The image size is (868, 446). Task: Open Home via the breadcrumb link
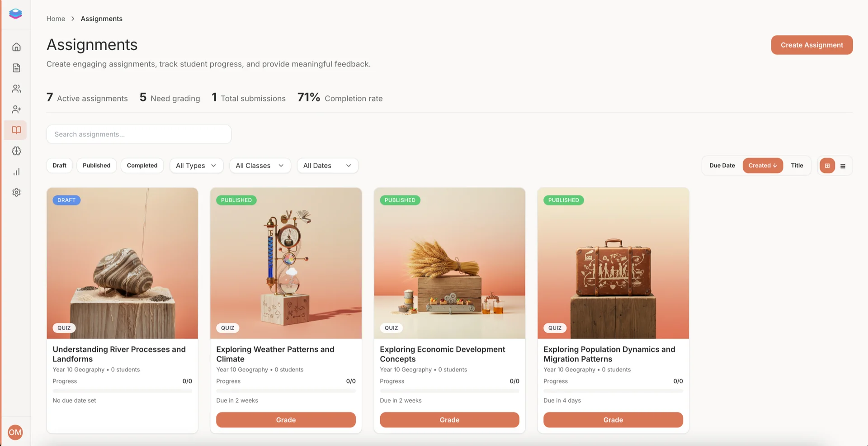(56, 19)
